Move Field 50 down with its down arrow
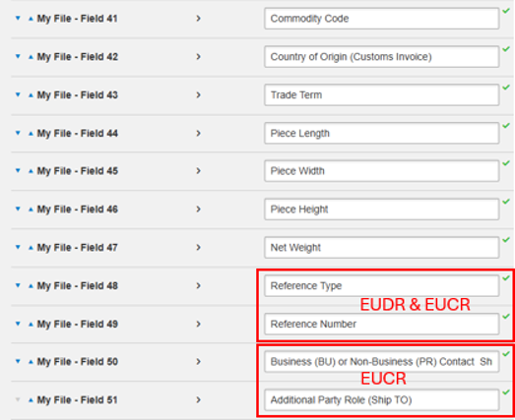This screenshot has width=515, height=420. point(18,361)
